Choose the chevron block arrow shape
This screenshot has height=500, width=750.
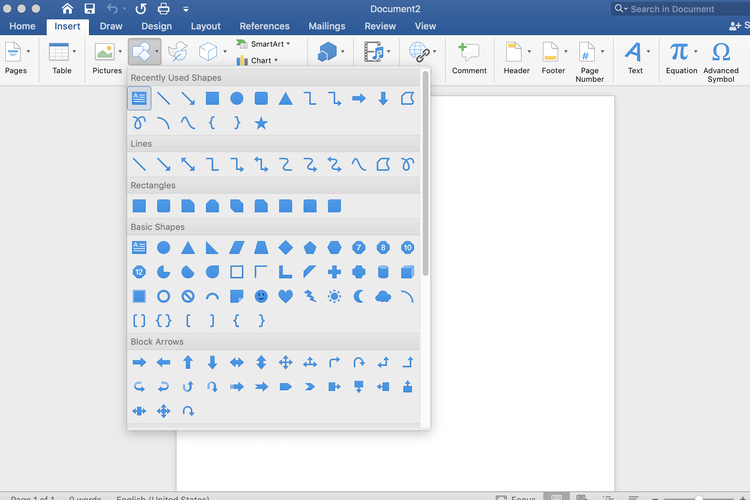310,387
